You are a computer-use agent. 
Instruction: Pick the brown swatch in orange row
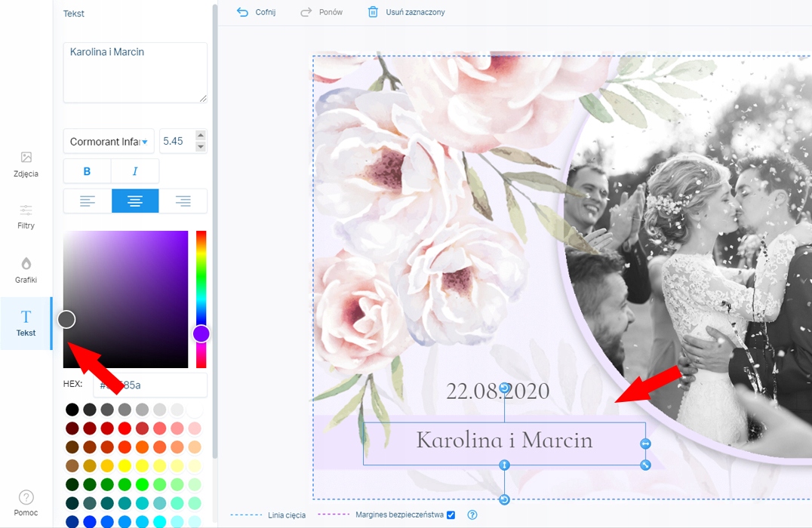click(72, 447)
